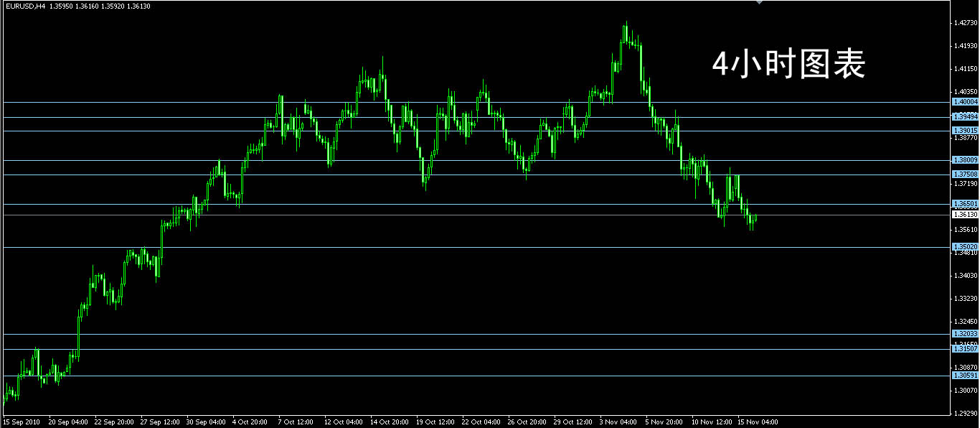Click the 15 Sep 2010 time axis label

point(21,422)
